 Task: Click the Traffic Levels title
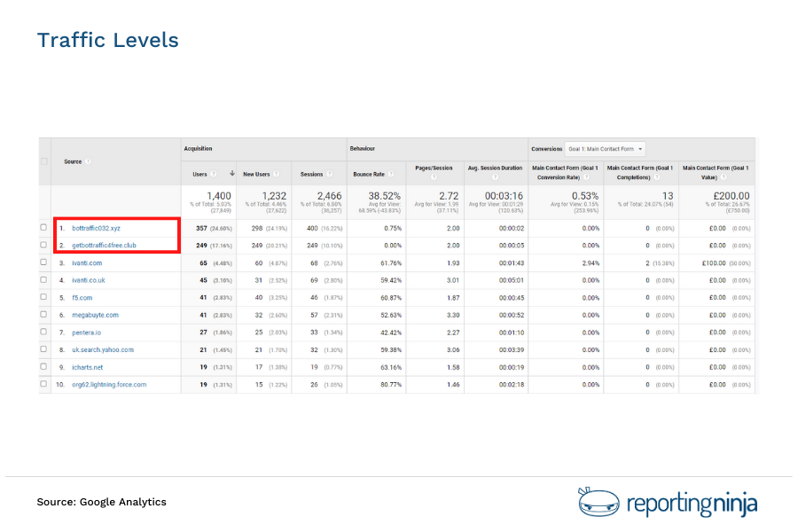(108, 40)
